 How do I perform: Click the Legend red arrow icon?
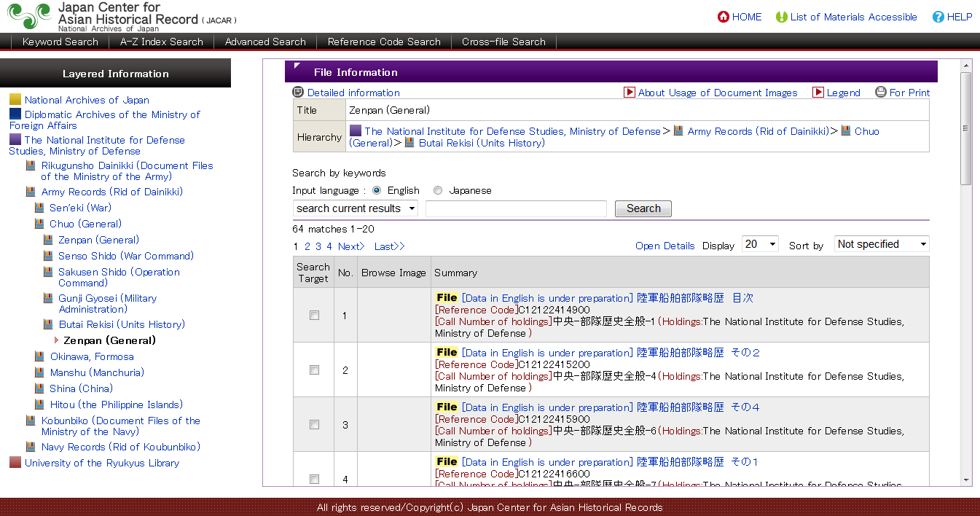click(818, 93)
